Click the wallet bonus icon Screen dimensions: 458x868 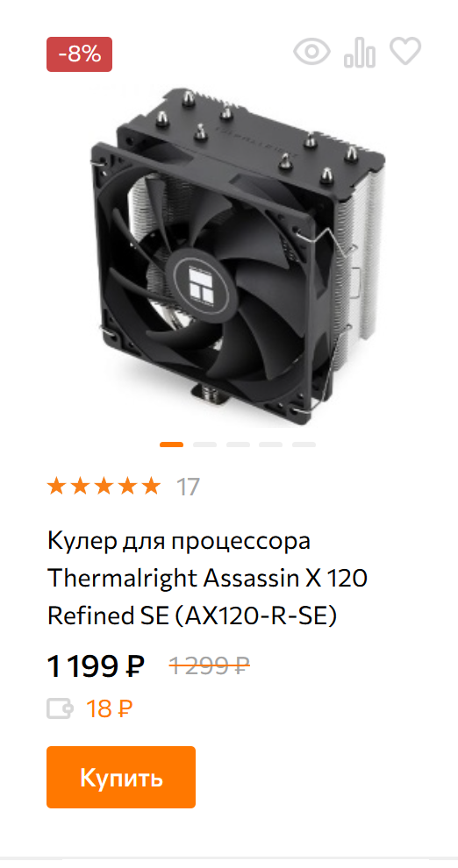click(60, 708)
